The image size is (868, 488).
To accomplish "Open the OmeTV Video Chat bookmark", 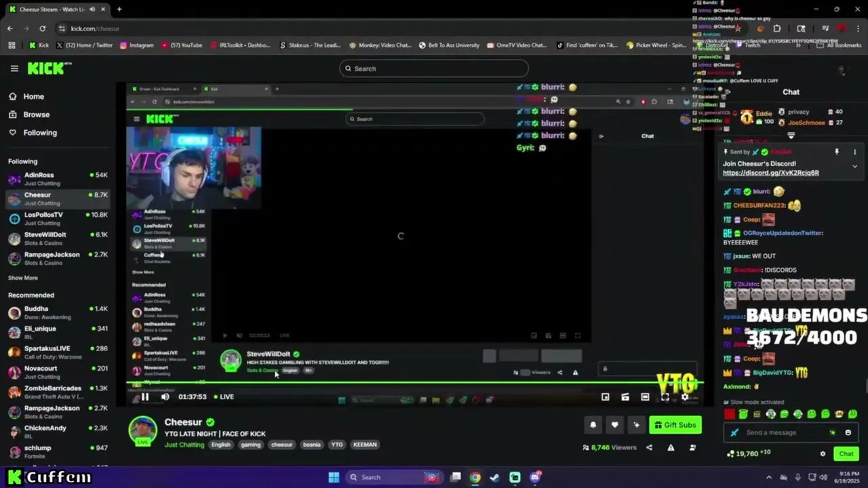I will pyautogui.click(x=516, y=45).
